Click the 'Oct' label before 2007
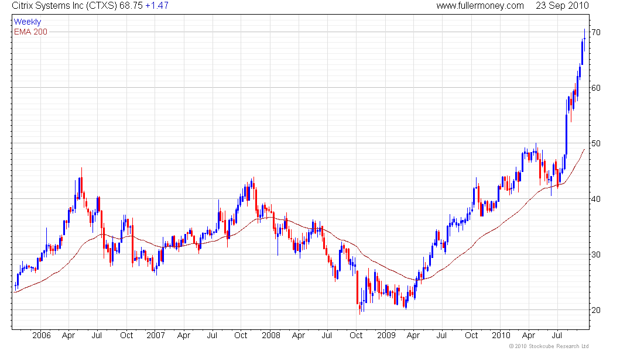The image size is (644, 351). click(126, 335)
